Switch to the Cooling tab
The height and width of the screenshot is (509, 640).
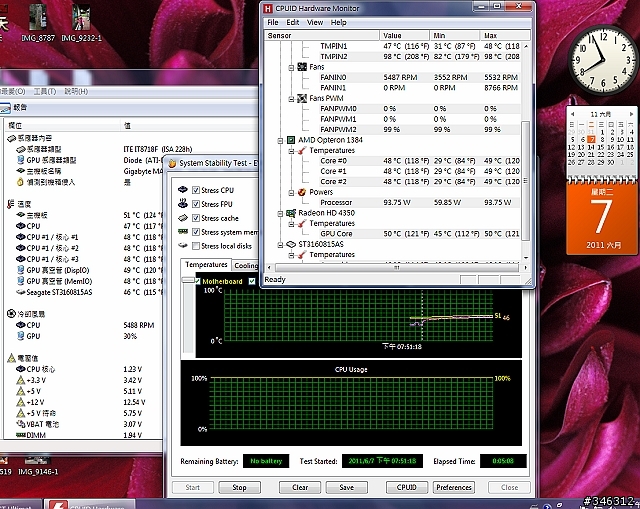pyautogui.click(x=246, y=265)
